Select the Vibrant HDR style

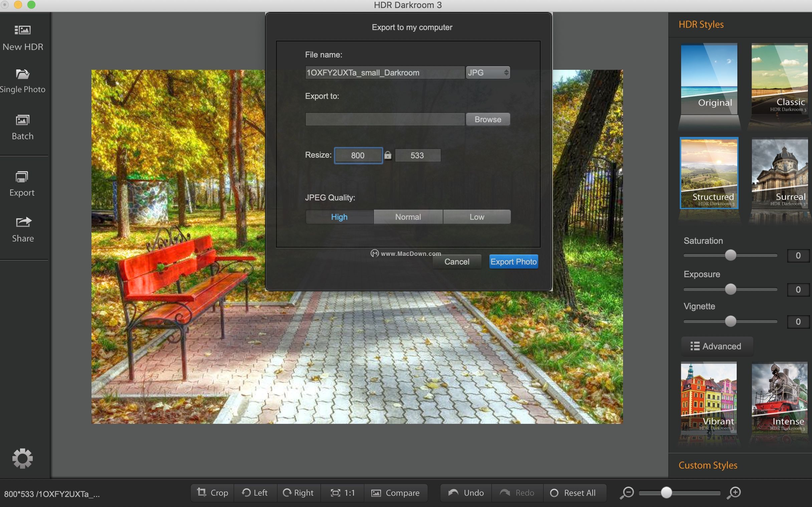(x=709, y=398)
